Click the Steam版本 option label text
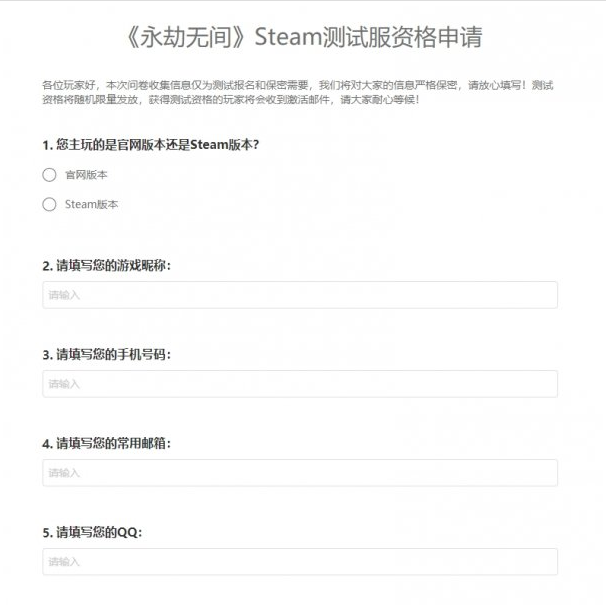This screenshot has width=606, height=607. pos(91,204)
